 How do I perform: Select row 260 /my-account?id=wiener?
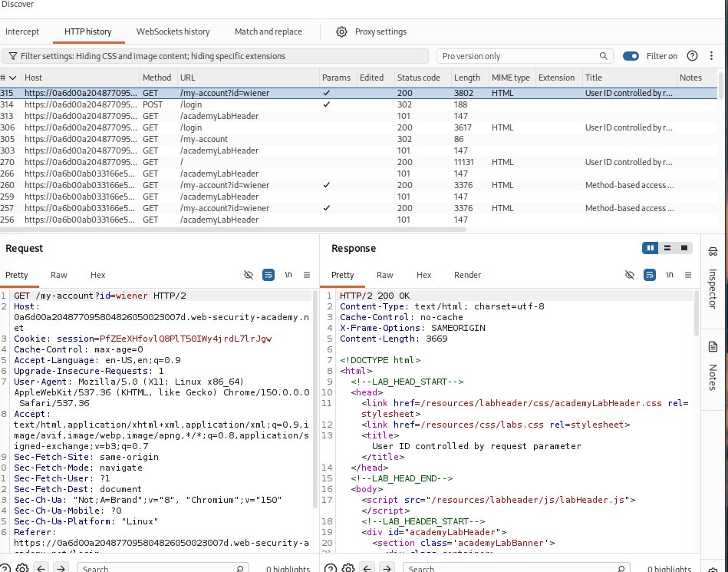358,185
